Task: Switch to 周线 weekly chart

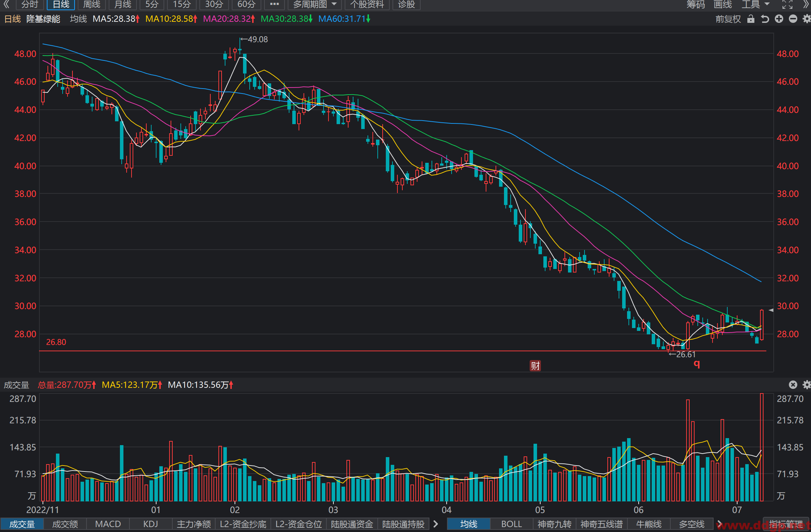Action: click(91, 4)
